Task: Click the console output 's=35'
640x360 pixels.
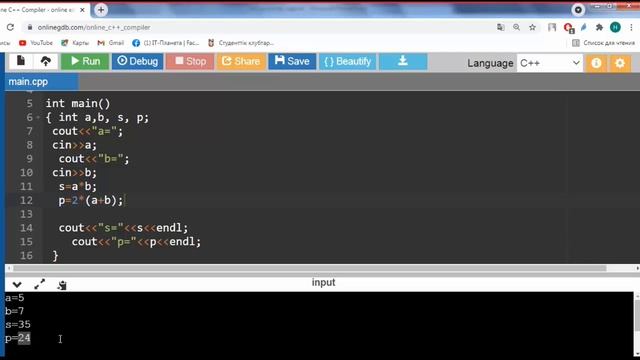Action: [18, 324]
